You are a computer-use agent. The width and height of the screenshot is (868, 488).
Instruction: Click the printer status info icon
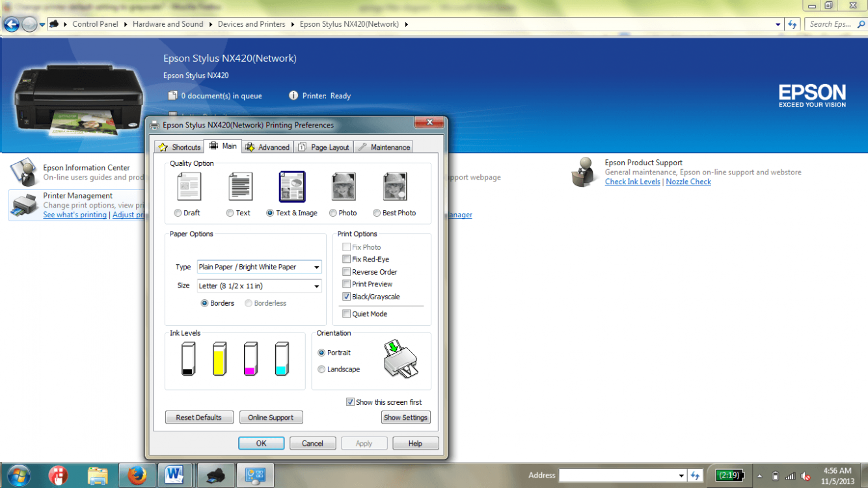click(293, 96)
